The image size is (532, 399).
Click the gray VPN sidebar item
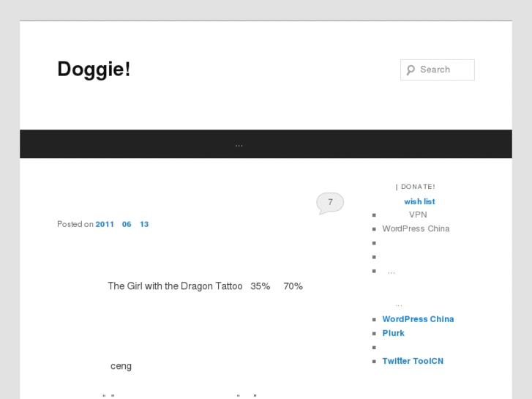(x=418, y=215)
